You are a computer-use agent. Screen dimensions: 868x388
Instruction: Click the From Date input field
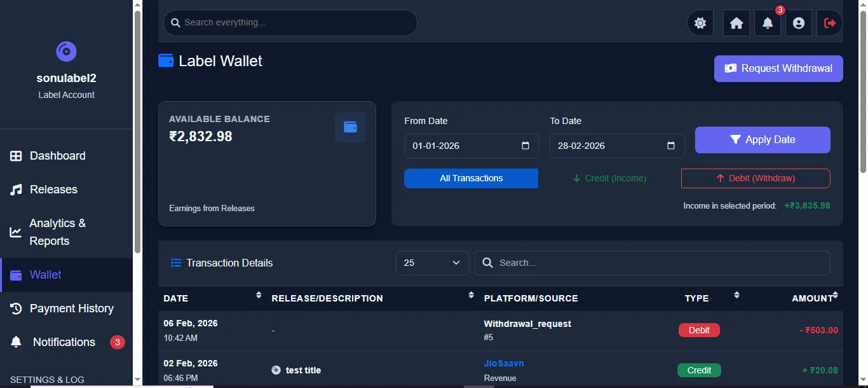coord(471,146)
